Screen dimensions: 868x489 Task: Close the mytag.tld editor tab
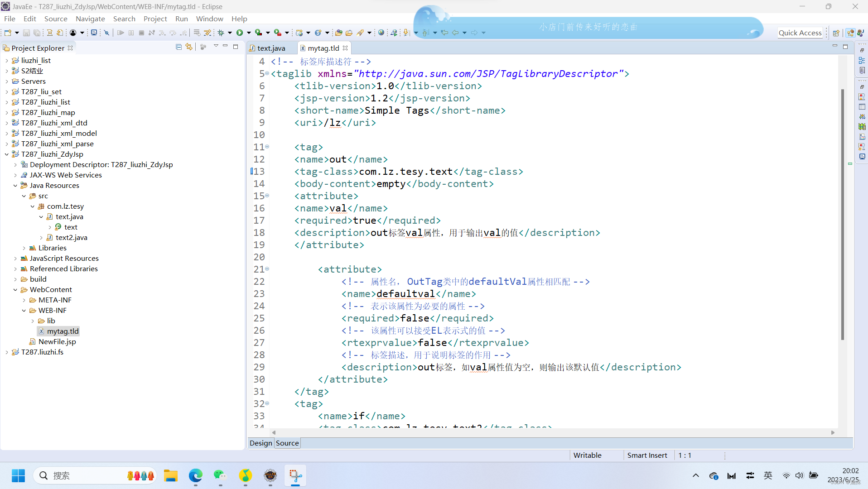pyautogui.click(x=345, y=48)
